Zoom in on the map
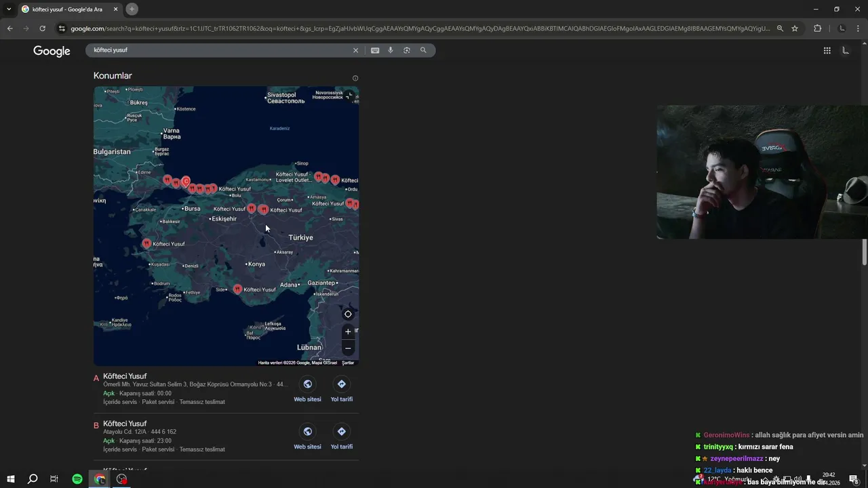This screenshot has height=488, width=868. pos(348,331)
